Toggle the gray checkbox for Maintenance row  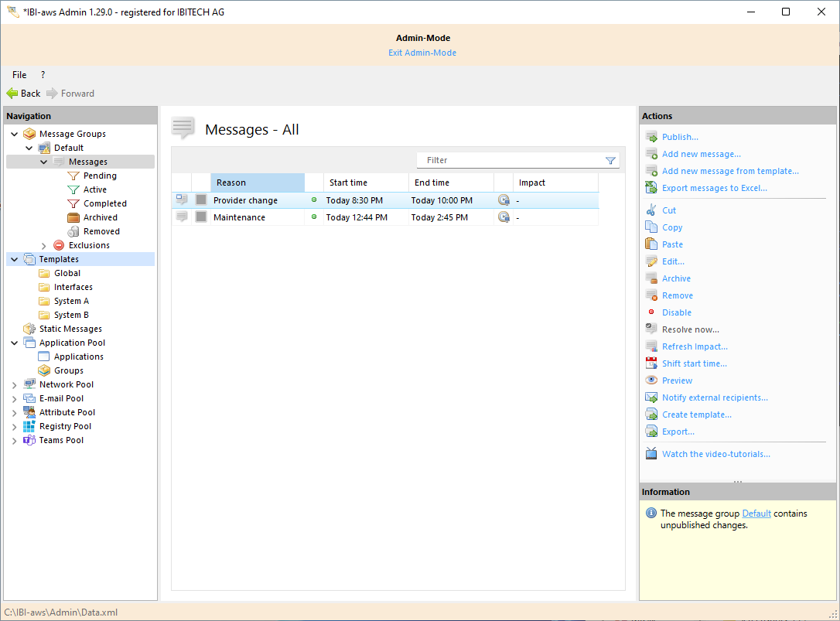click(201, 217)
